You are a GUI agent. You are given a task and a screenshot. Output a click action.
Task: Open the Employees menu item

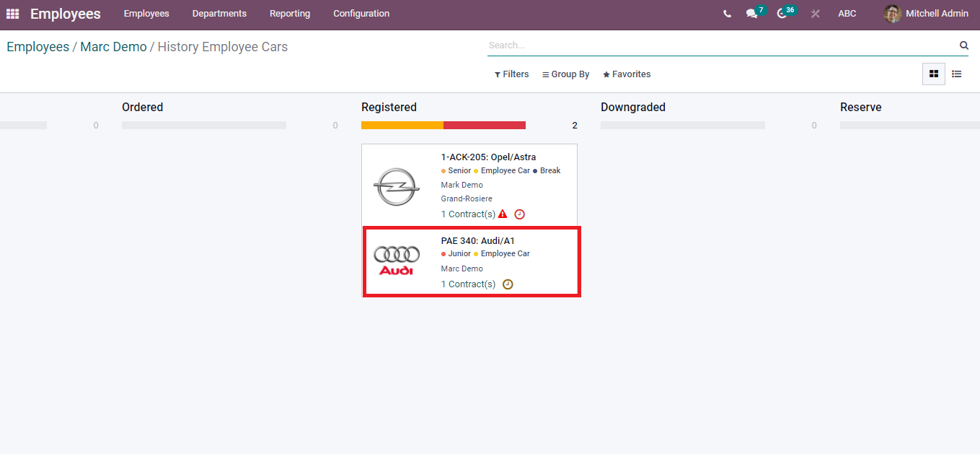pyautogui.click(x=146, y=14)
